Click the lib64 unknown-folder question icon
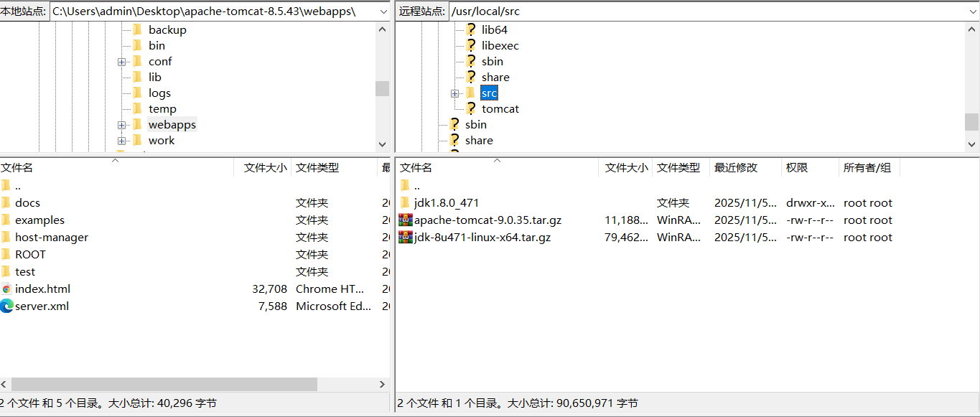This screenshot has width=980, height=417. [x=470, y=29]
